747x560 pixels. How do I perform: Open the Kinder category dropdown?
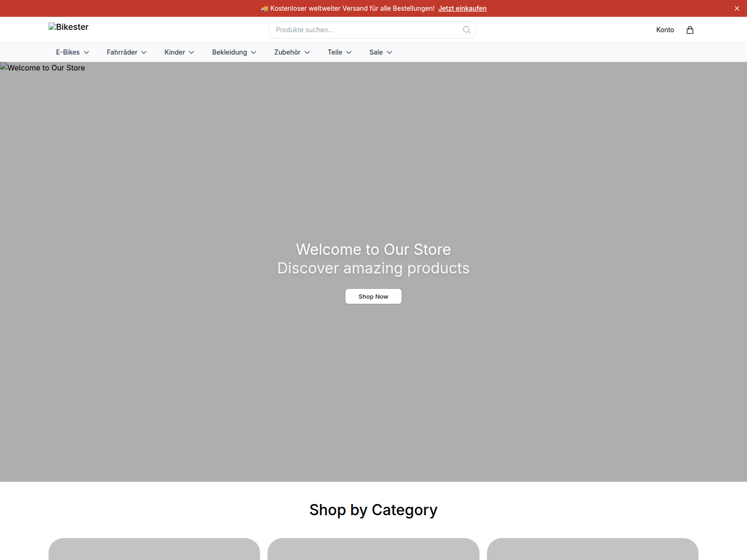coord(179,52)
